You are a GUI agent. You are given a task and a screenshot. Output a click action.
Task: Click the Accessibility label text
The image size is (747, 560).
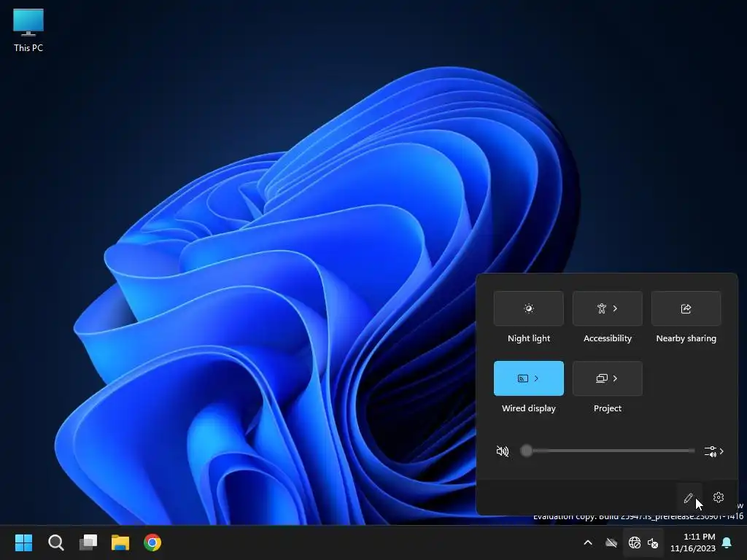[x=608, y=338]
